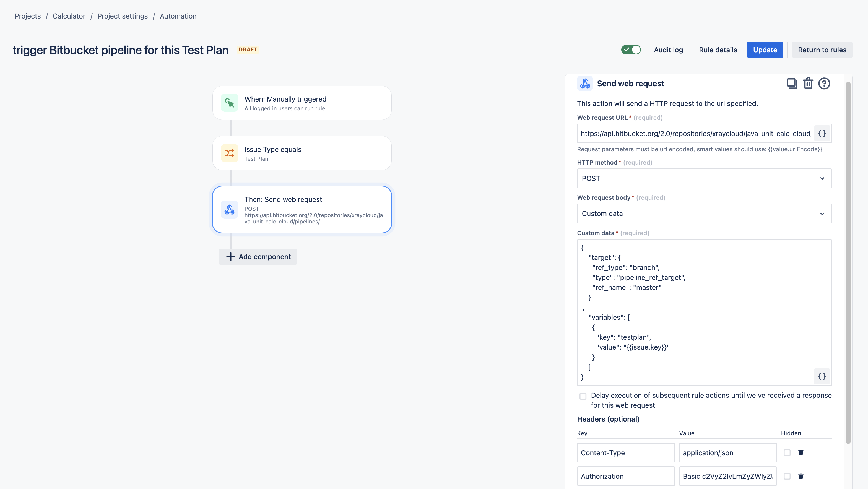Click Add component button

pos(258,256)
